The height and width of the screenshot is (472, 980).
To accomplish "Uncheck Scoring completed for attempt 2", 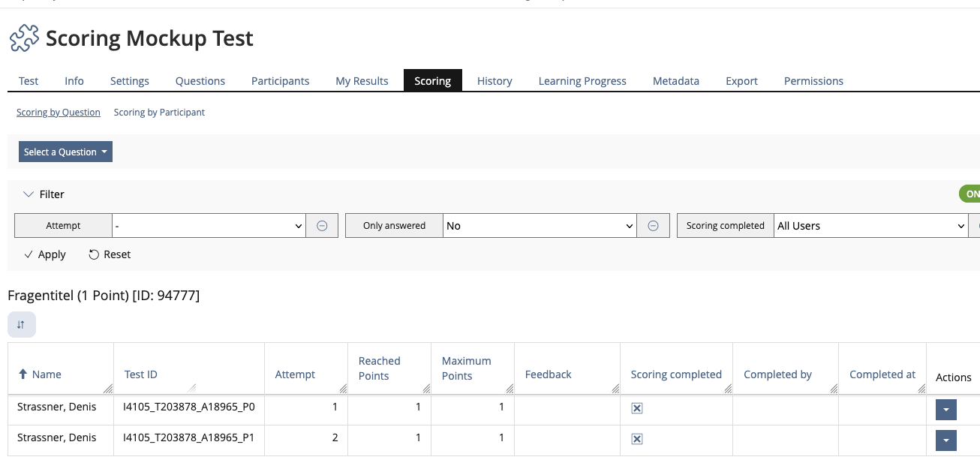I will tap(637, 438).
